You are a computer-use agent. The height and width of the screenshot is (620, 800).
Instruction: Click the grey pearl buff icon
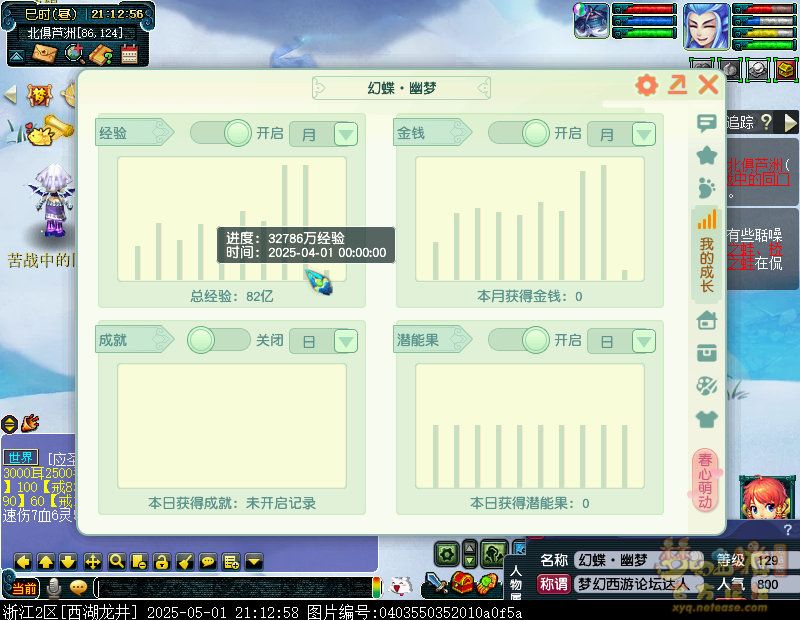[758, 69]
